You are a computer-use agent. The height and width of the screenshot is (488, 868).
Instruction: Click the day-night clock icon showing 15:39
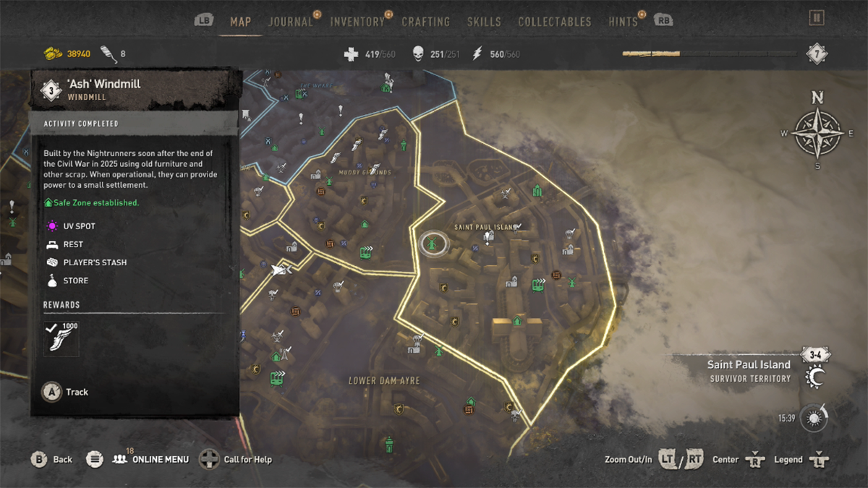(815, 418)
